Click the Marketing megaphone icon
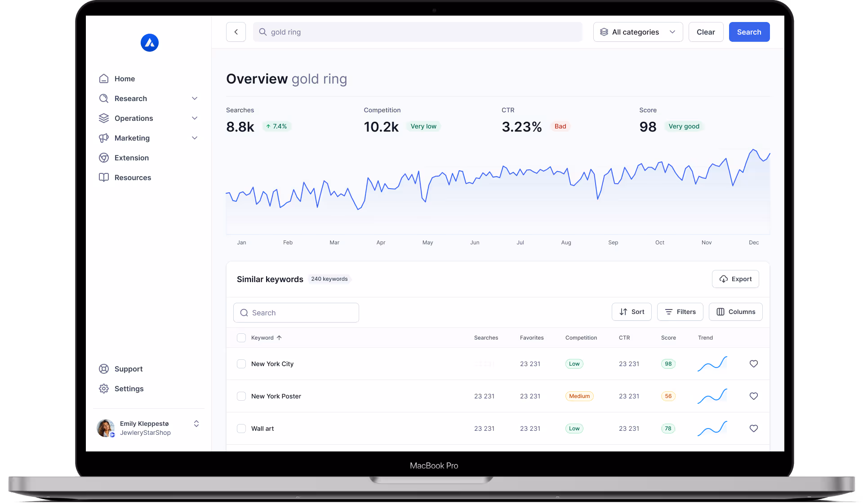This screenshot has height=504, width=863. [104, 138]
